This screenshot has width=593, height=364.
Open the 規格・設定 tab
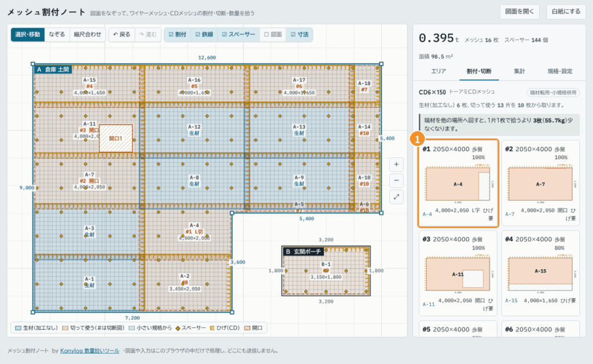pyautogui.click(x=560, y=71)
